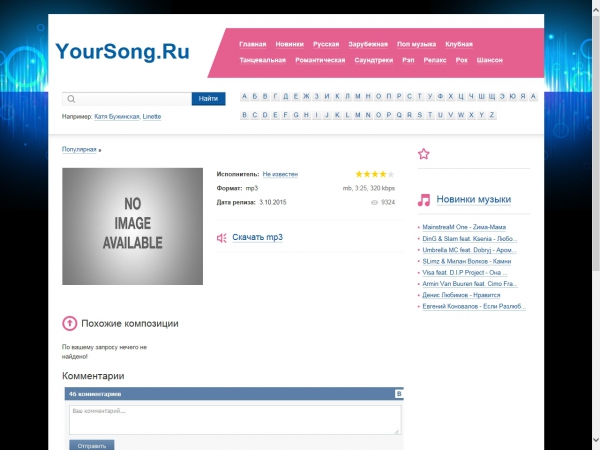
Task: Click the page vertical scrollbar
Action: tap(596, 142)
